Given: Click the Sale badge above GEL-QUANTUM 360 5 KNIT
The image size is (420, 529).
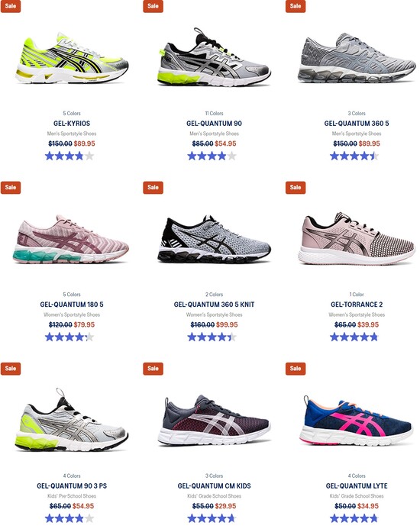Looking at the screenshot, I should click(x=153, y=187).
